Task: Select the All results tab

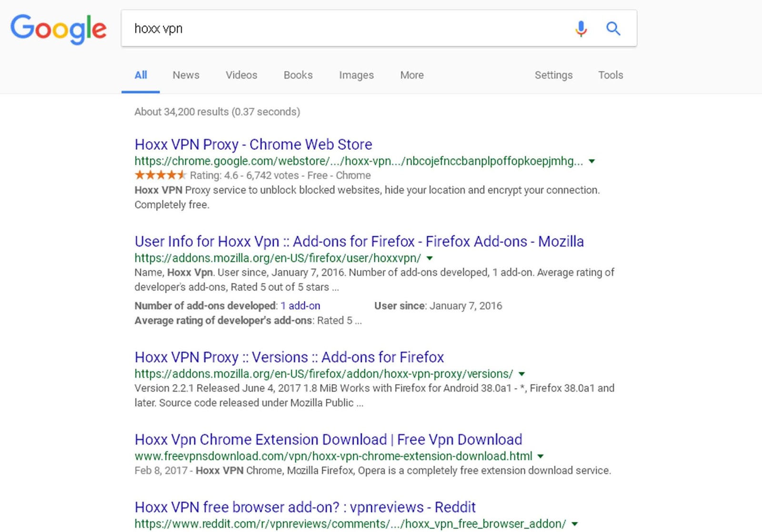Action: point(140,75)
